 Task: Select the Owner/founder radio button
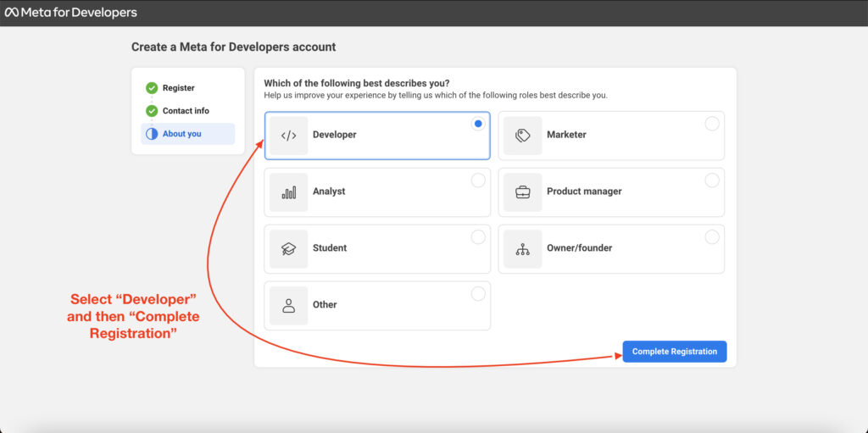(x=712, y=237)
